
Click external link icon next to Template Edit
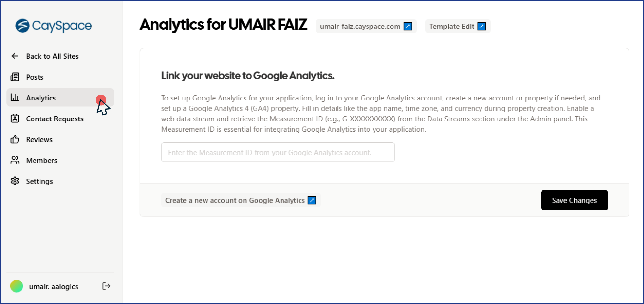(481, 26)
